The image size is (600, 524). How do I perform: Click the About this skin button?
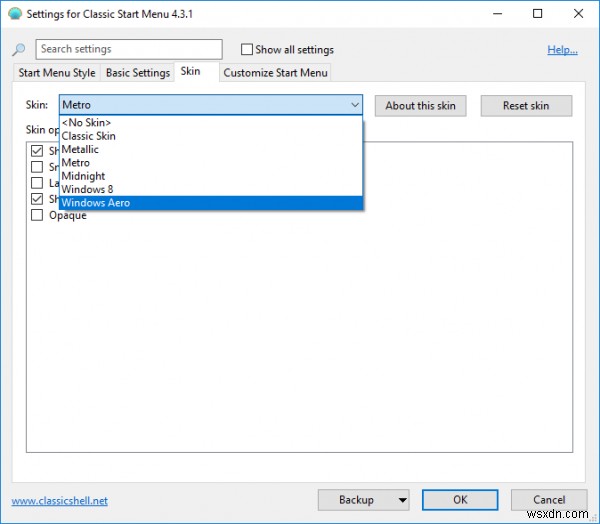pyautogui.click(x=420, y=106)
